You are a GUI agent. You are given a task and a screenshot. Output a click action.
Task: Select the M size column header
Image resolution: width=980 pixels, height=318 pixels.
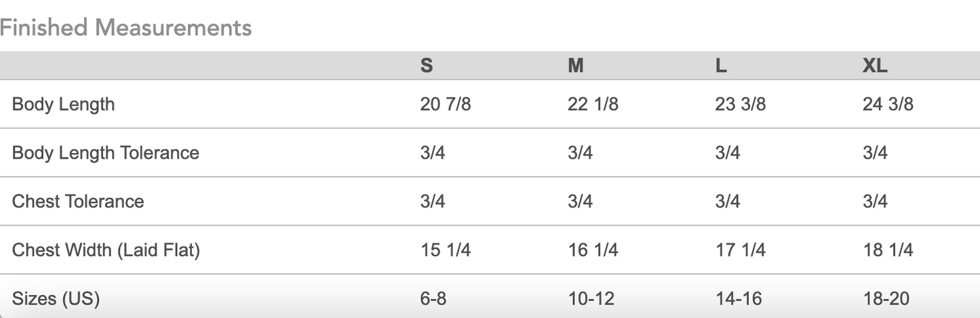pos(575,66)
